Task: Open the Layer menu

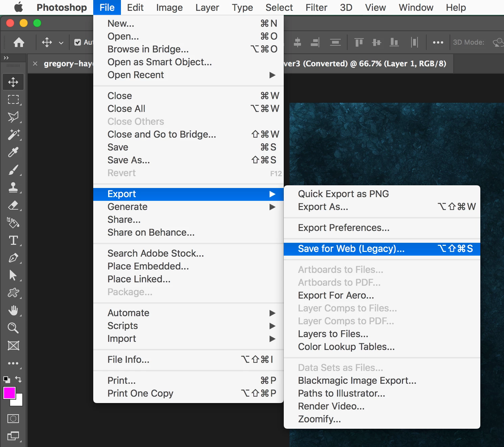Action: 207,7
